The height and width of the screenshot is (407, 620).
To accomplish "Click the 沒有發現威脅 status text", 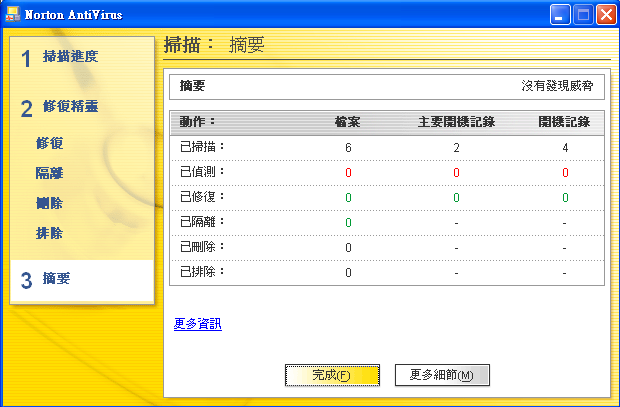I will click(557, 86).
